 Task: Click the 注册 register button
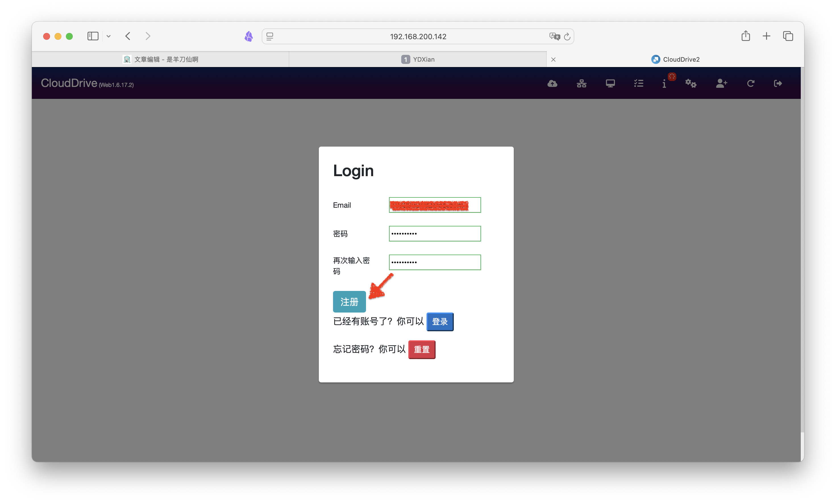pyautogui.click(x=349, y=301)
